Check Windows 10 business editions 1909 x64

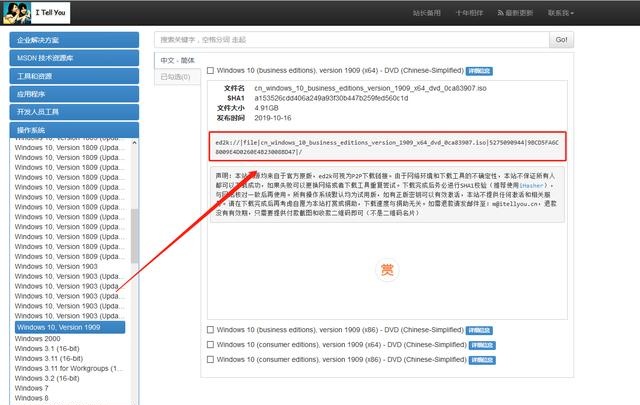210,71
